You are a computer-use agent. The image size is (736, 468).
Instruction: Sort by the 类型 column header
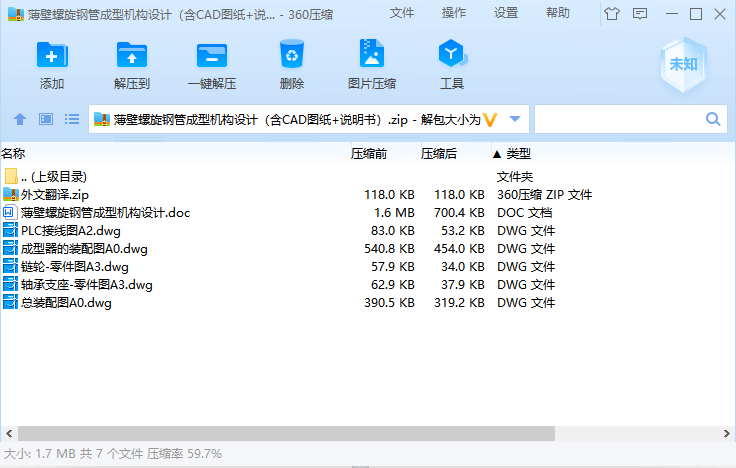click(x=519, y=153)
